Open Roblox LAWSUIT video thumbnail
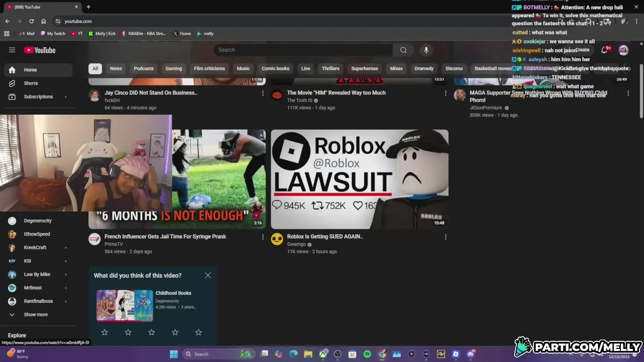 click(x=360, y=179)
